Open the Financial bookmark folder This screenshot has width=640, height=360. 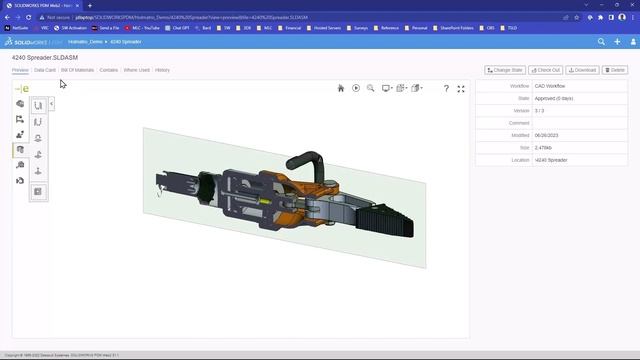(x=289, y=28)
